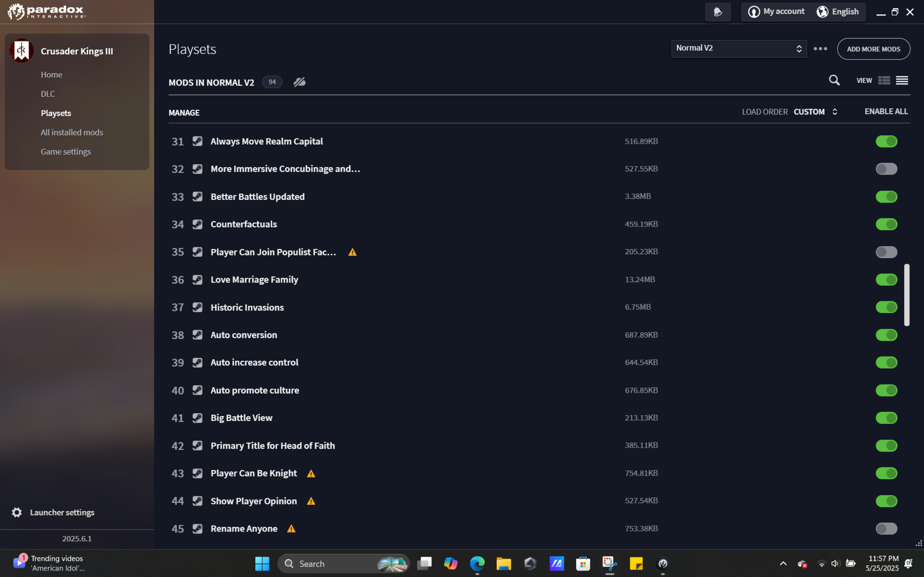
Task: Click the Launcher settings gear icon
Action: pos(17,512)
